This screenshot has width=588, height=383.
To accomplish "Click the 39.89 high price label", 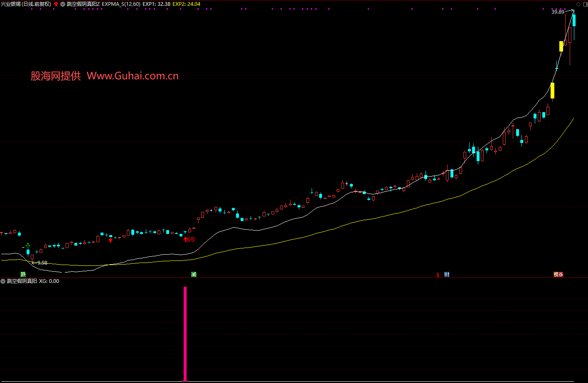I will click(x=558, y=12).
